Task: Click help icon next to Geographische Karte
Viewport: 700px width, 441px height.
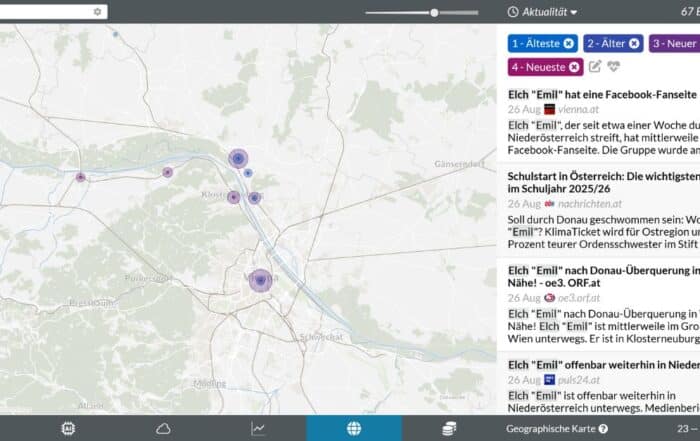Action: [x=603, y=429]
